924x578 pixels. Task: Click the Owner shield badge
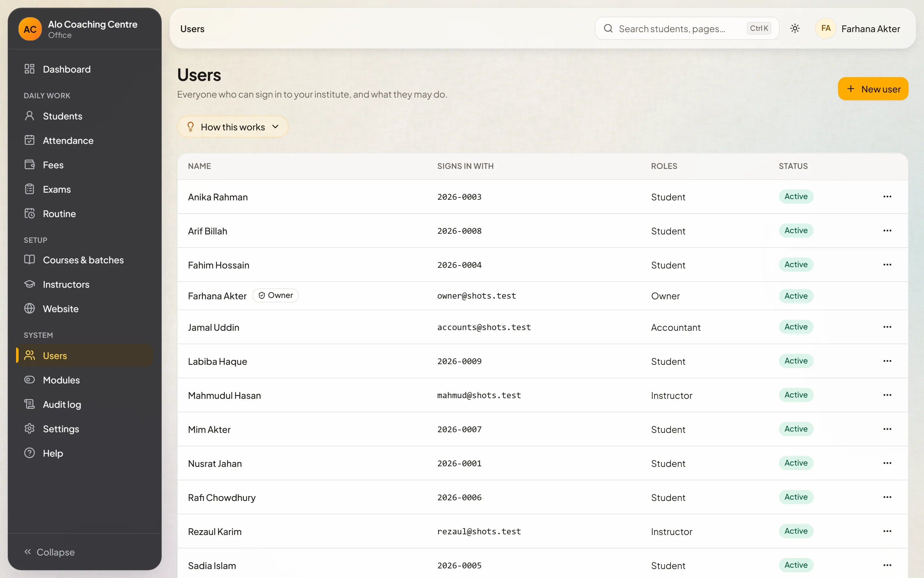tap(275, 295)
